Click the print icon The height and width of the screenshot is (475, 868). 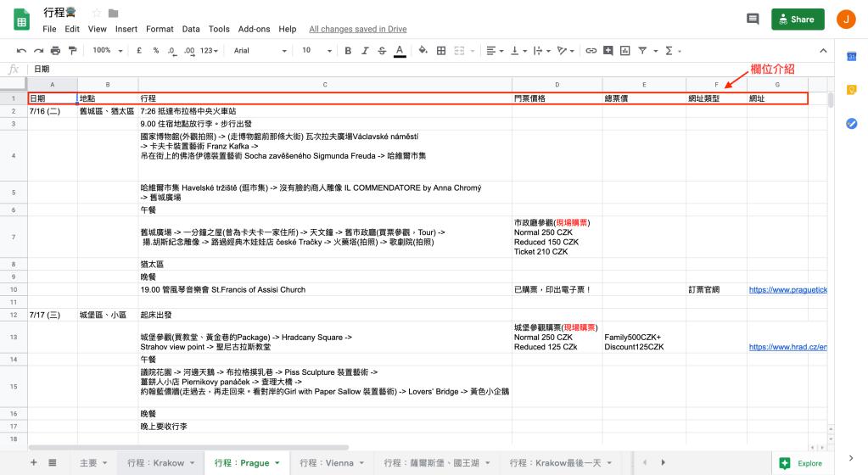(x=54, y=51)
